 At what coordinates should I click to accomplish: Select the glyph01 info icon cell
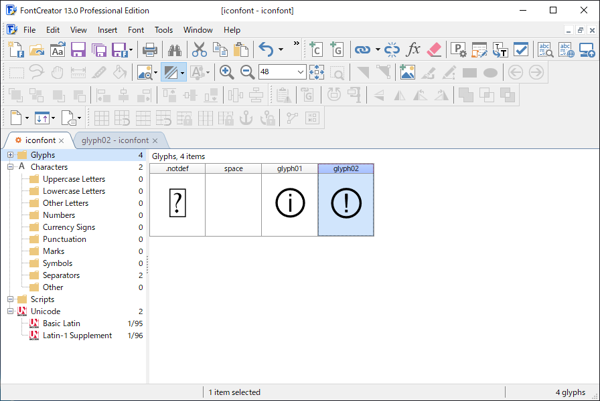click(x=290, y=200)
